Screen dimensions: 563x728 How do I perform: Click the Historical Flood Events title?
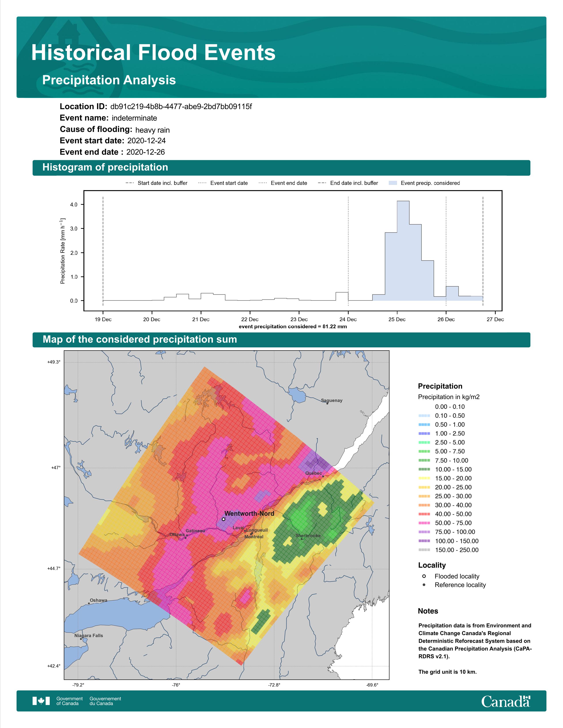tap(153, 53)
